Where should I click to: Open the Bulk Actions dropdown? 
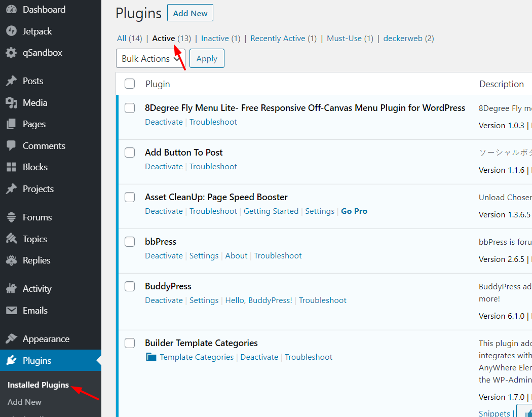point(150,58)
